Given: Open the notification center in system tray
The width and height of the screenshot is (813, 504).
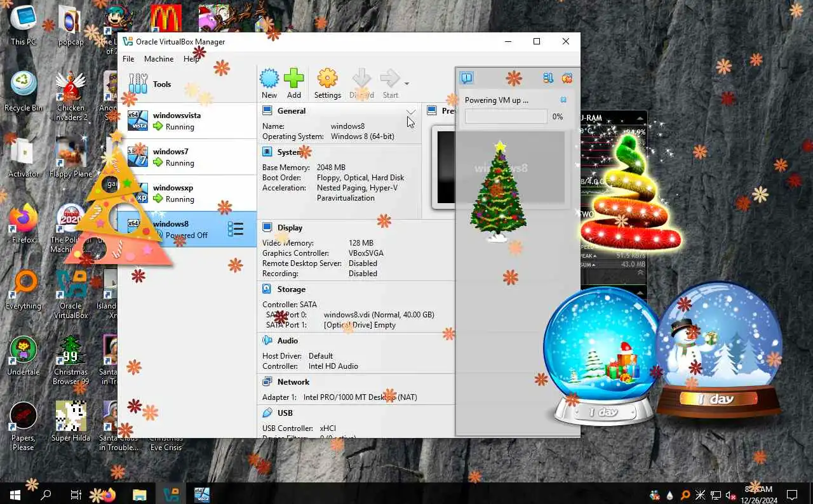Looking at the screenshot, I should (792, 494).
